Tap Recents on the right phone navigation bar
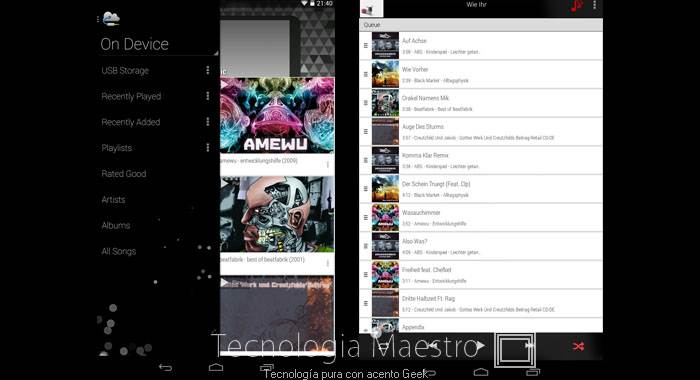 [x=533, y=372]
